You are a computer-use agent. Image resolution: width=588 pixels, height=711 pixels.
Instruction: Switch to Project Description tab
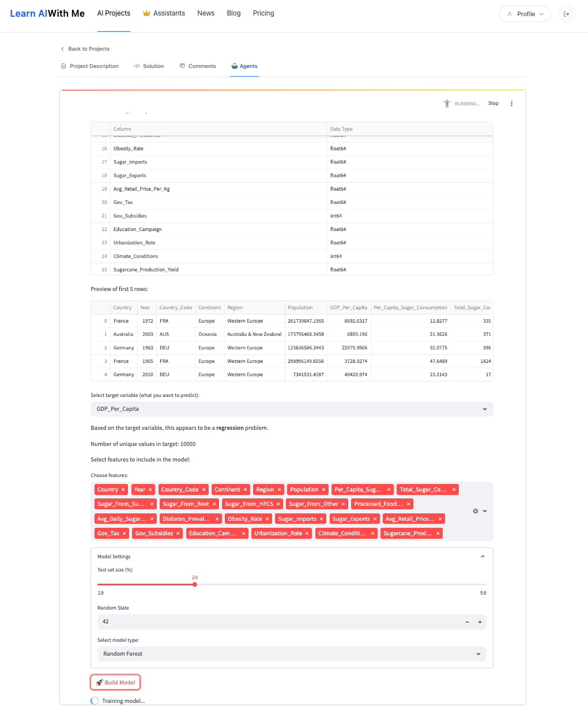(90, 66)
